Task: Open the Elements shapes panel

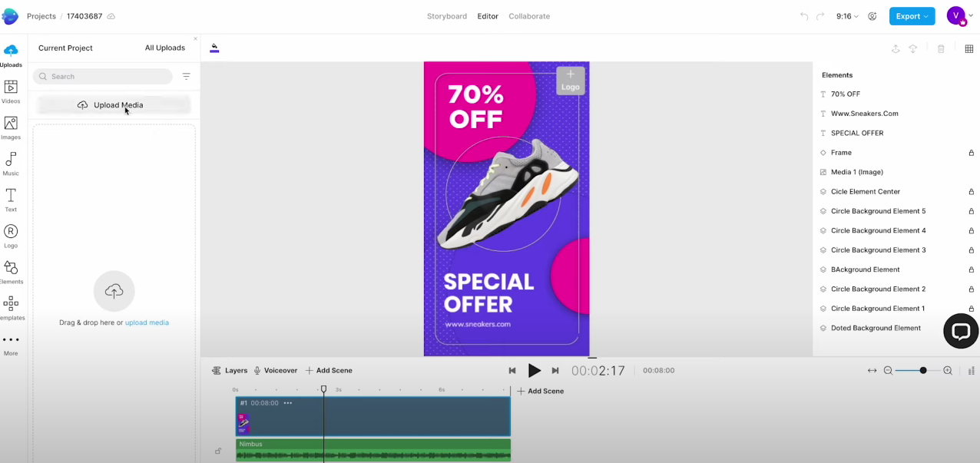Action: [11, 273]
